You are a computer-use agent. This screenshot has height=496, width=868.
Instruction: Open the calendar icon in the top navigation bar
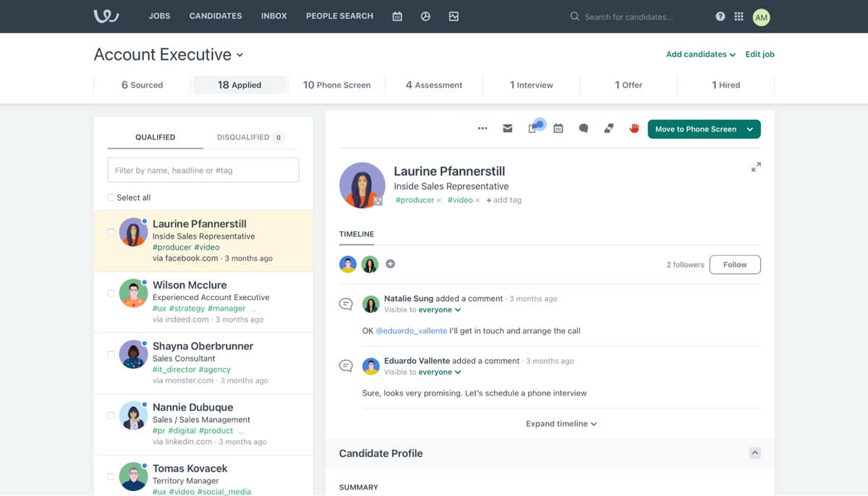396,15
